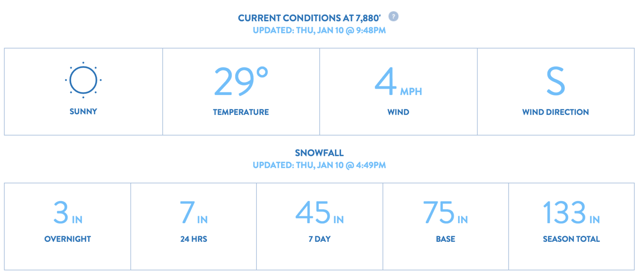The height and width of the screenshot is (275, 644).
Task: Click the SEASON TOTAL label
Action: pos(571,239)
